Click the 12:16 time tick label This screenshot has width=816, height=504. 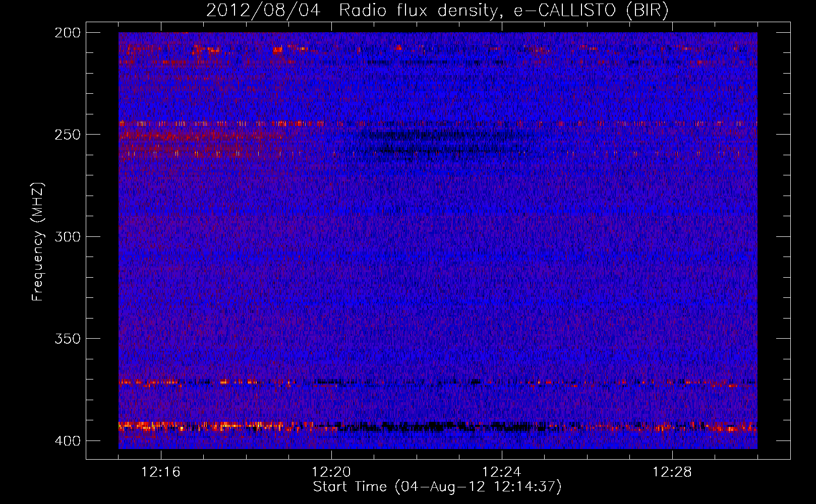tap(161, 472)
